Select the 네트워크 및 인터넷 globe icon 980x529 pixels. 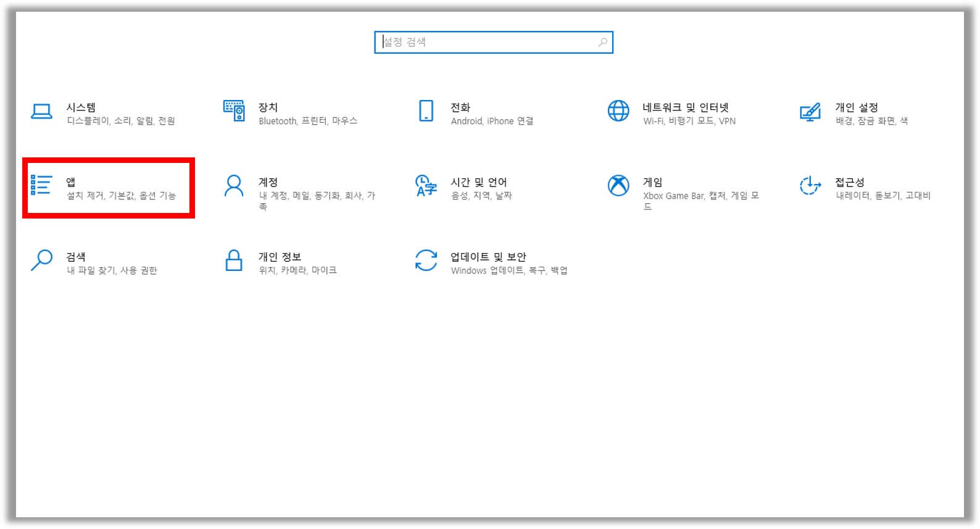(618, 111)
